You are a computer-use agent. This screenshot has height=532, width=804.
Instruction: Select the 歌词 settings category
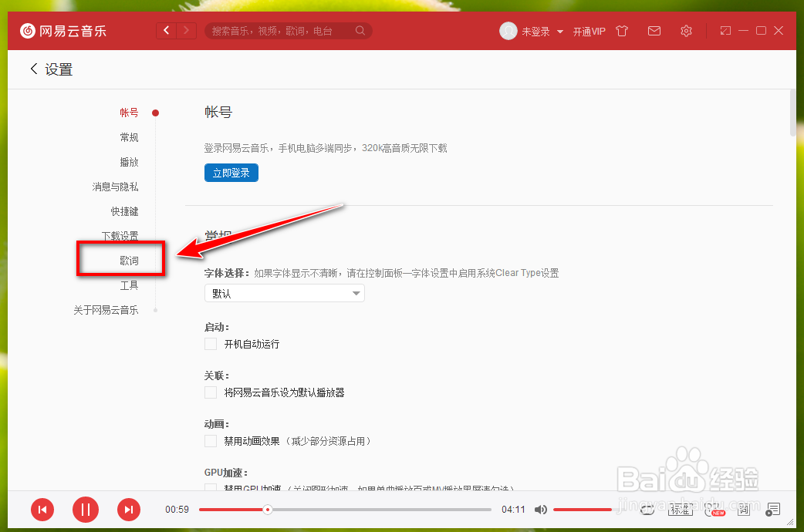click(x=129, y=260)
